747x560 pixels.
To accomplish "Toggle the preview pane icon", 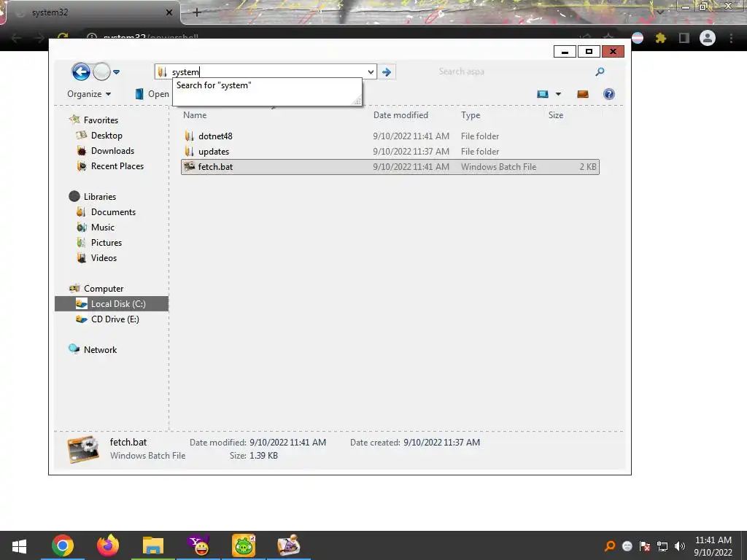I will click(583, 94).
